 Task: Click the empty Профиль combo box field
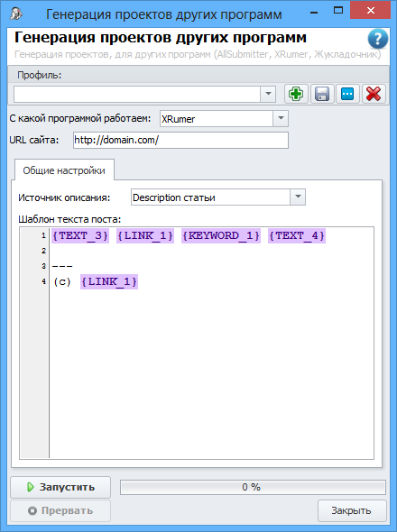click(x=137, y=94)
